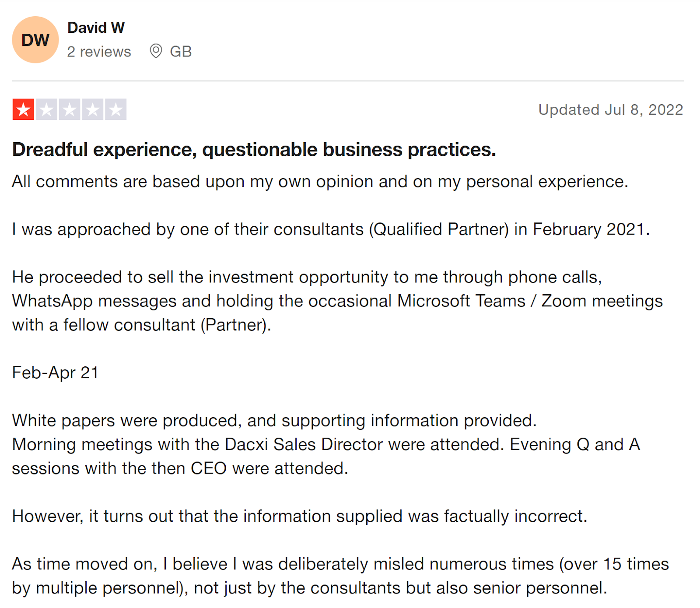Click the "White papers were produced" line
The image size is (700, 608).
click(x=274, y=420)
